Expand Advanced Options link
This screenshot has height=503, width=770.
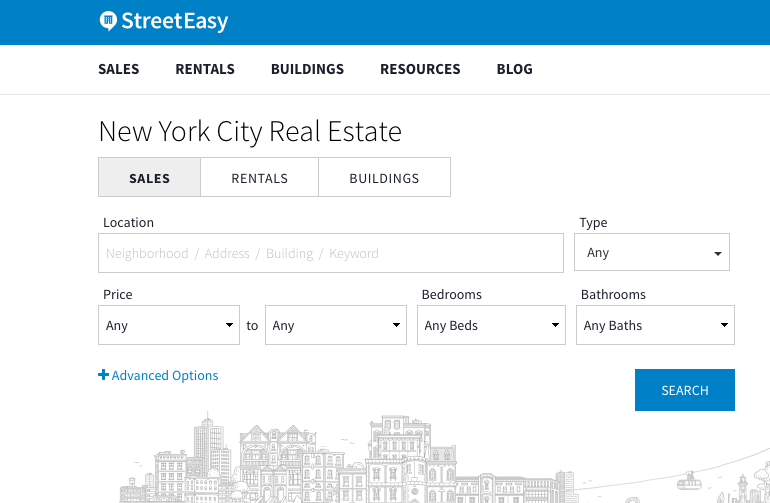(165, 376)
